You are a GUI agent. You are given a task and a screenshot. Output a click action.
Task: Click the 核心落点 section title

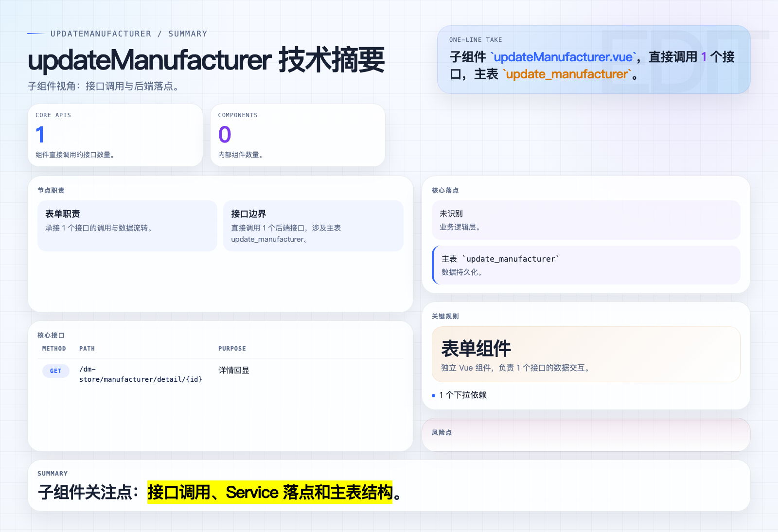pyautogui.click(x=445, y=190)
